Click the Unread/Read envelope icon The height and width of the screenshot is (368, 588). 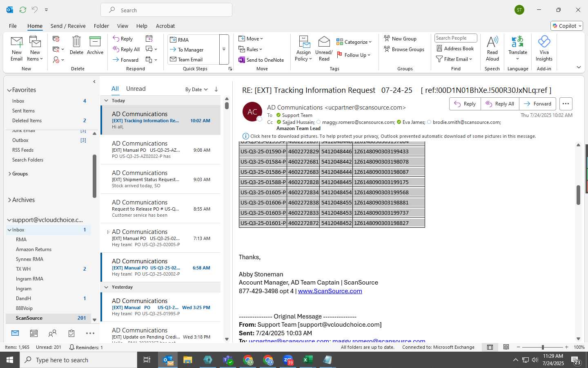[324, 42]
